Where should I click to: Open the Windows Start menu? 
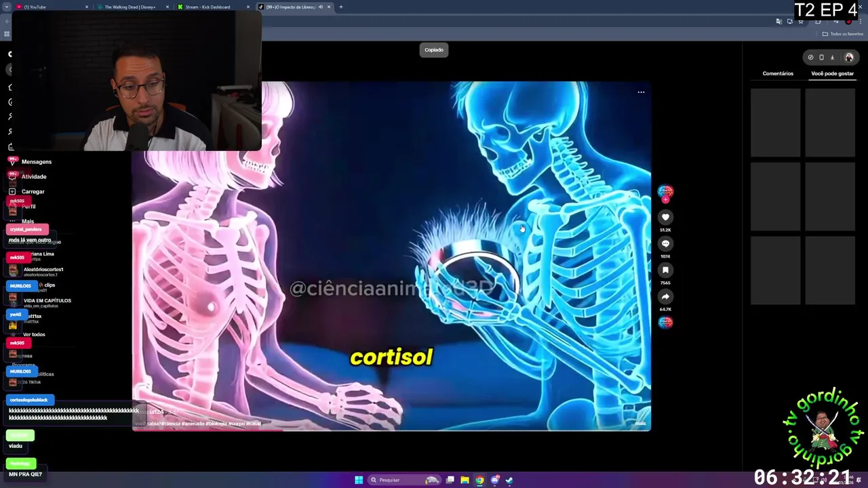(x=359, y=480)
